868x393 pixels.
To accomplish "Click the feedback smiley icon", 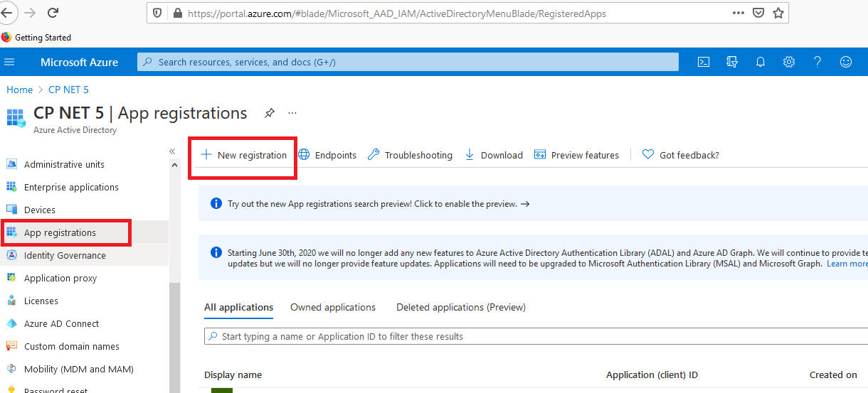I will coord(845,62).
